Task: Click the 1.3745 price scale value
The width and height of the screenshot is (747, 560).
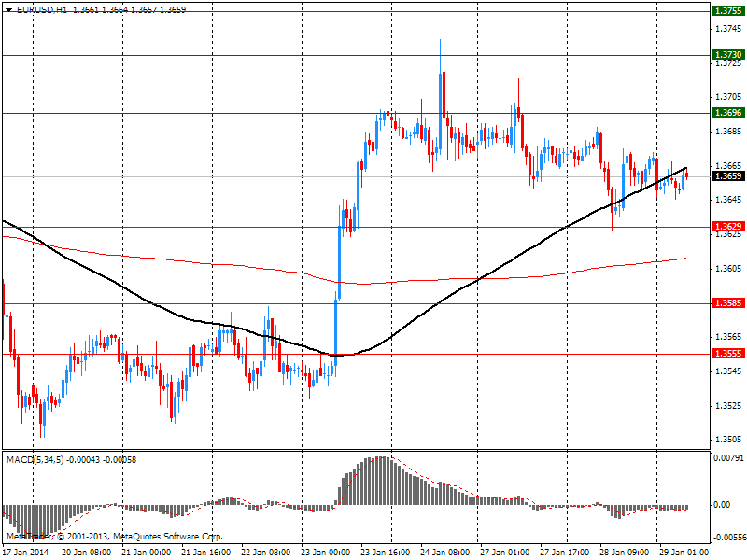Action: pos(729,29)
